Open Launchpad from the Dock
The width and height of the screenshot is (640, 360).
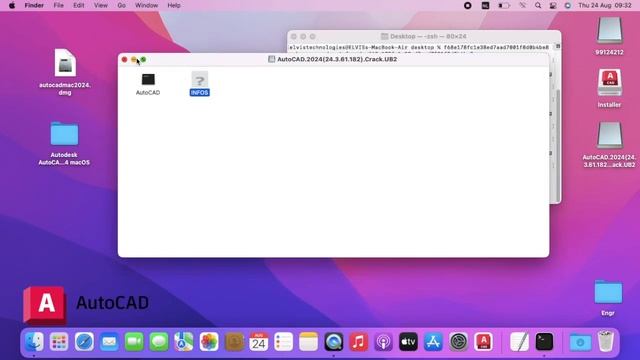pos(59,342)
